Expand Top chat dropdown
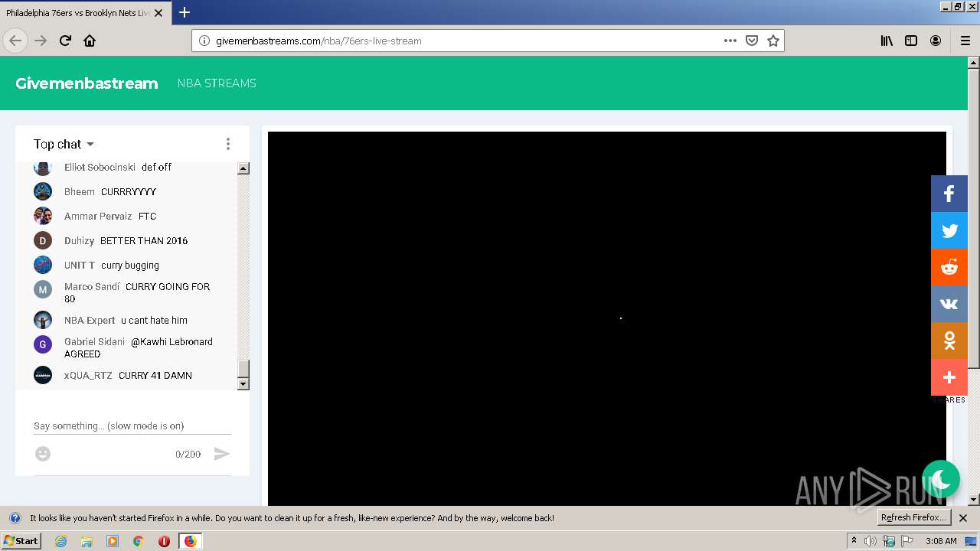 64,144
